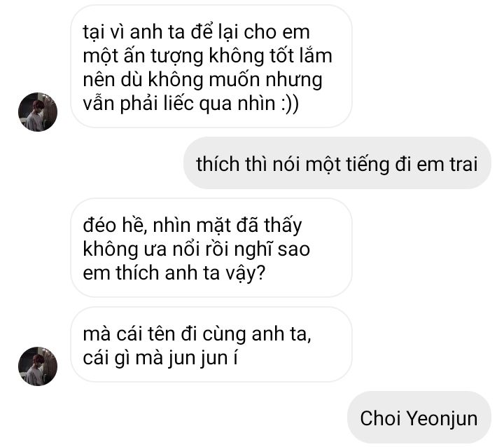Image resolution: width=504 pixels, height=447 pixels.
Task: Click the word 'Yeonjun' in last message
Action: click(442, 418)
